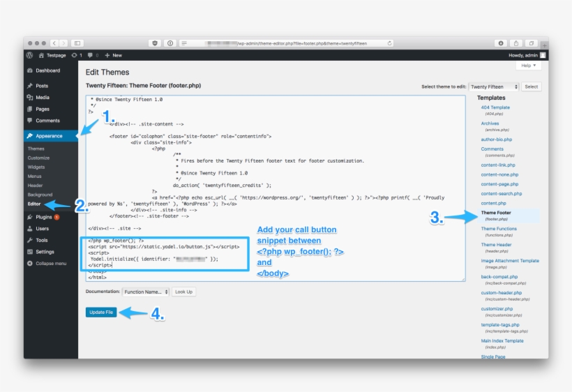Open Widgets submenu item
The height and width of the screenshot is (392, 572).
coord(36,167)
